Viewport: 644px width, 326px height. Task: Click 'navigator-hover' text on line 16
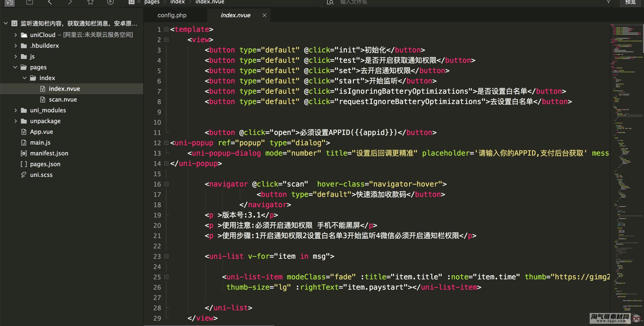coord(406,184)
